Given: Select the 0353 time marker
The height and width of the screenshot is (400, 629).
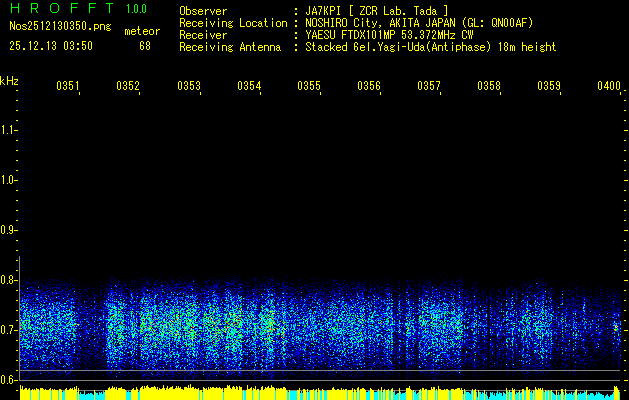Looking at the screenshot, I should pyautogui.click(x=188, y=87).
